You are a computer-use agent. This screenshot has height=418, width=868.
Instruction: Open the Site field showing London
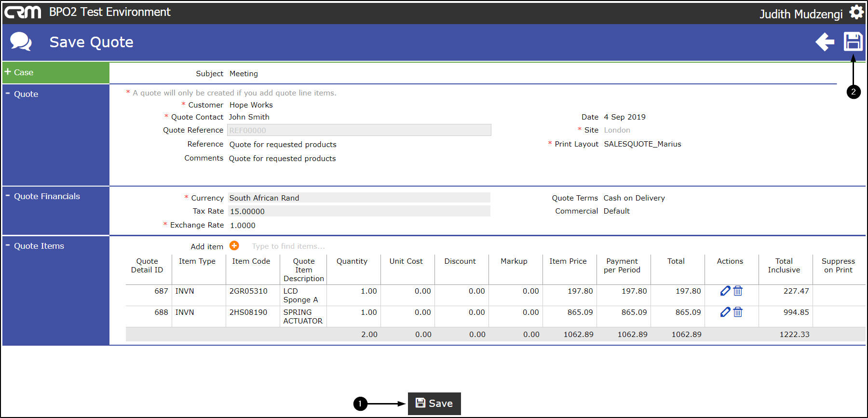coord(617,130)
